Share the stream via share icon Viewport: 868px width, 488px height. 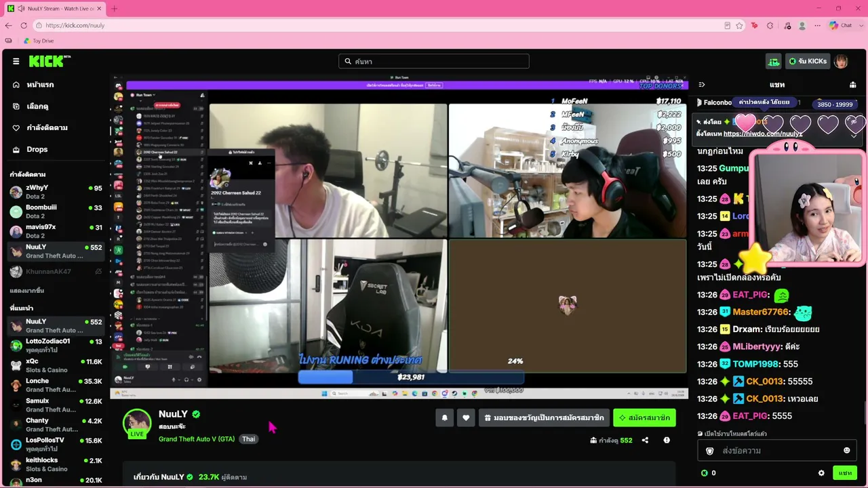tap(645, 441)
